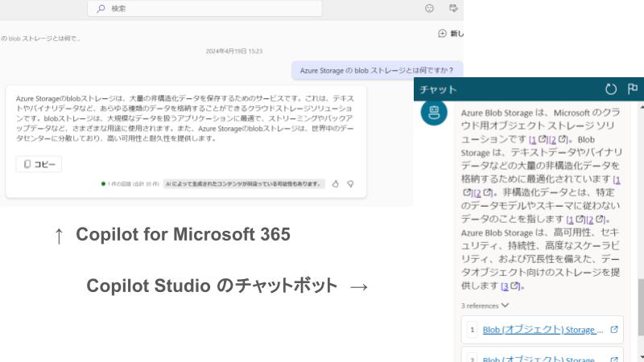Click the flag icon in chat header
Viewport: 644px width, 362px height.
pyautogui.click(x=632, y=89)
